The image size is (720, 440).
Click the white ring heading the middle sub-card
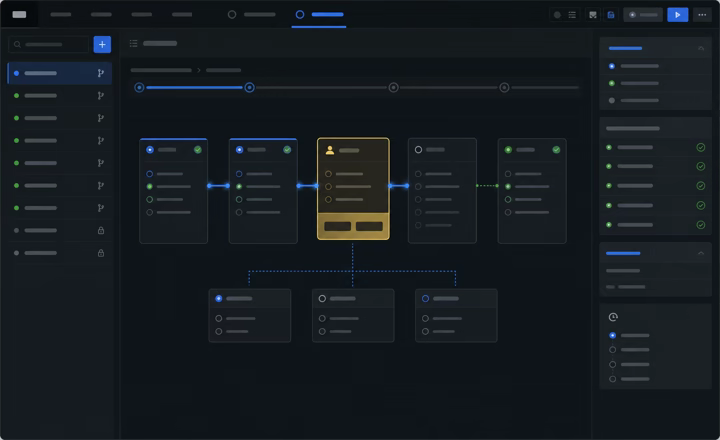point(322,299)
